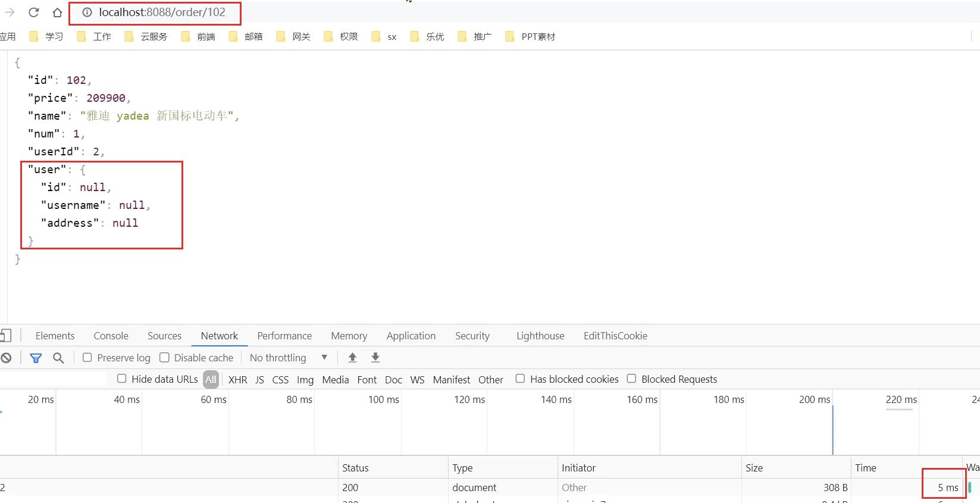980x503 pixels.
Task: Export HAR file with download arrow icon
Action: tap(375, 357)
